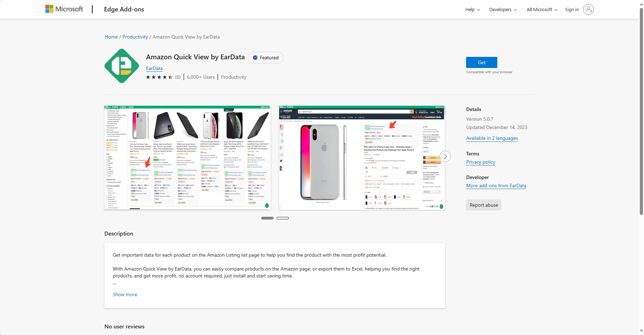The width and height of the screenshot is (644, 335).
Task: Click 'Updated December 14, 2023' text
Action: click(497, 127)
